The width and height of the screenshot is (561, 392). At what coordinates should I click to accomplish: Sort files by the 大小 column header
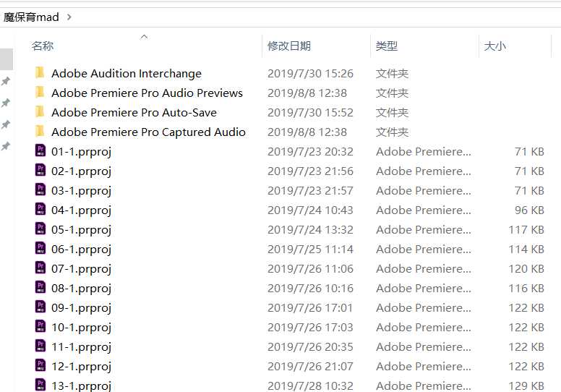coord(495,46)
